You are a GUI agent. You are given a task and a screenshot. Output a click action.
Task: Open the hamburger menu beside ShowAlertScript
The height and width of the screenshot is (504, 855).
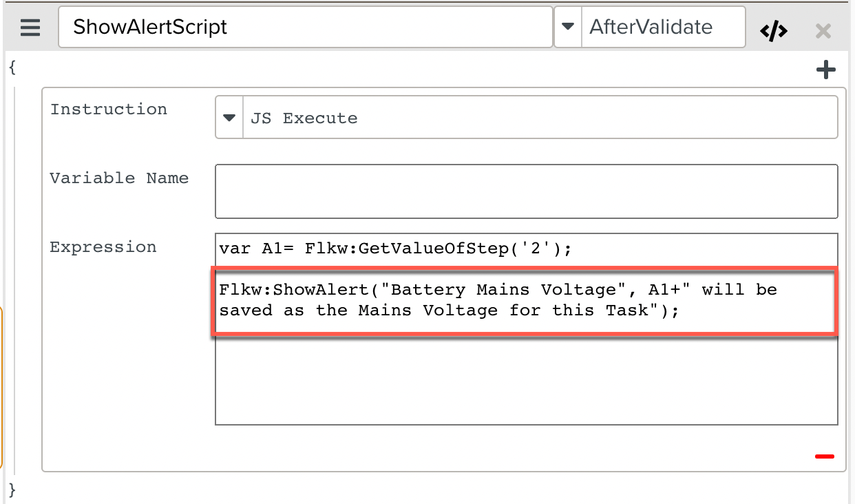(x=30, y=28)
